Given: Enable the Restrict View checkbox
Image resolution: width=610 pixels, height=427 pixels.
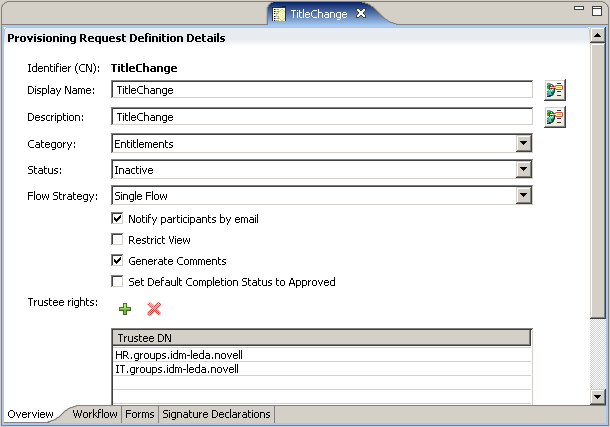Looking at the screenshot, I should coord(117,240).
